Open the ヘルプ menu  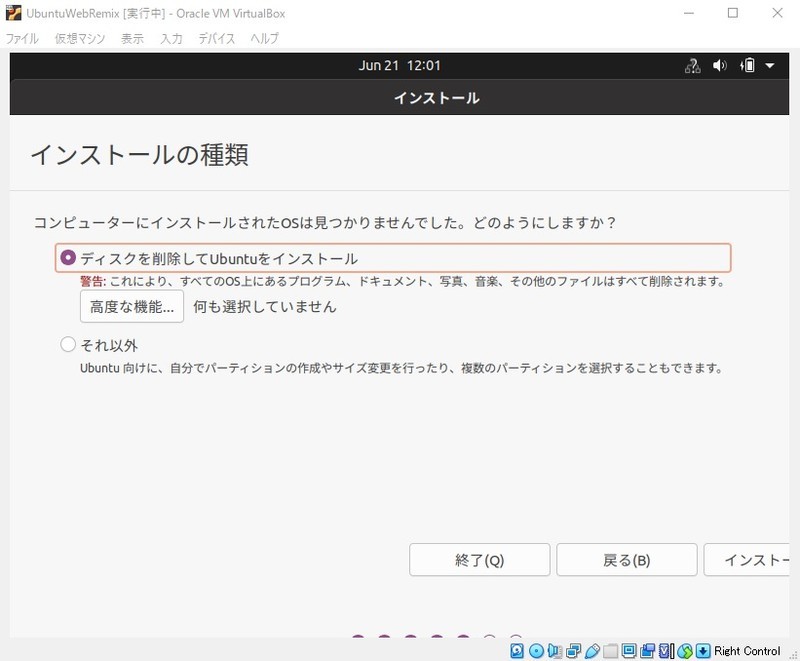point(264,38)
